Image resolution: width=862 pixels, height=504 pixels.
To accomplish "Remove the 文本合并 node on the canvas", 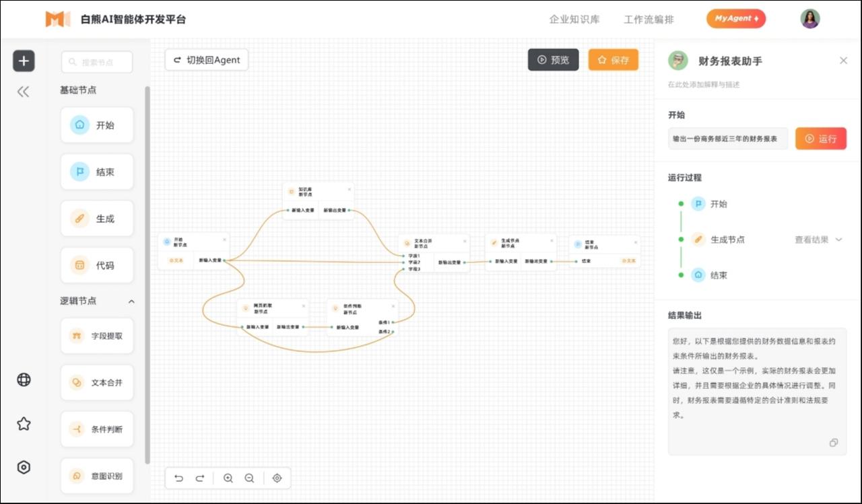I will [464, 240].
